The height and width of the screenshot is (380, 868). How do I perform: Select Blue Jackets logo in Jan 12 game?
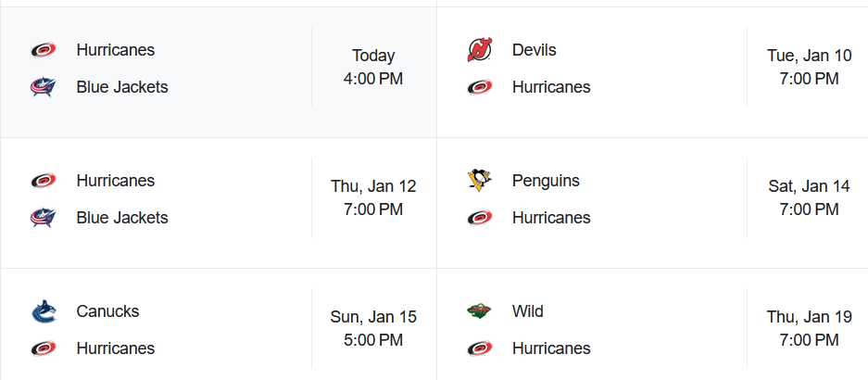point(44,218)
